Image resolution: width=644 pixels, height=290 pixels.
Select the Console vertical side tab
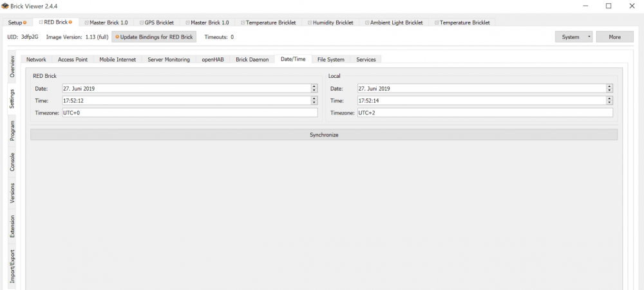click(x=12, y=162)
